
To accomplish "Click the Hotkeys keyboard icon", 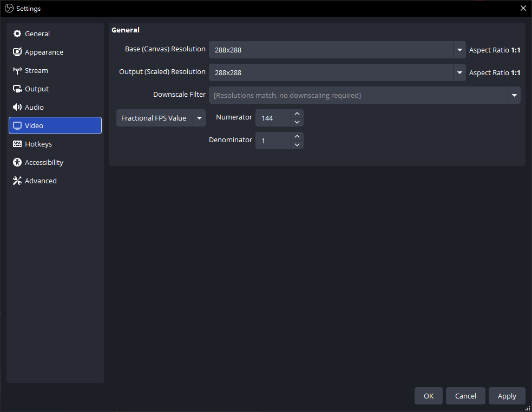I will [x=17, y=144].
